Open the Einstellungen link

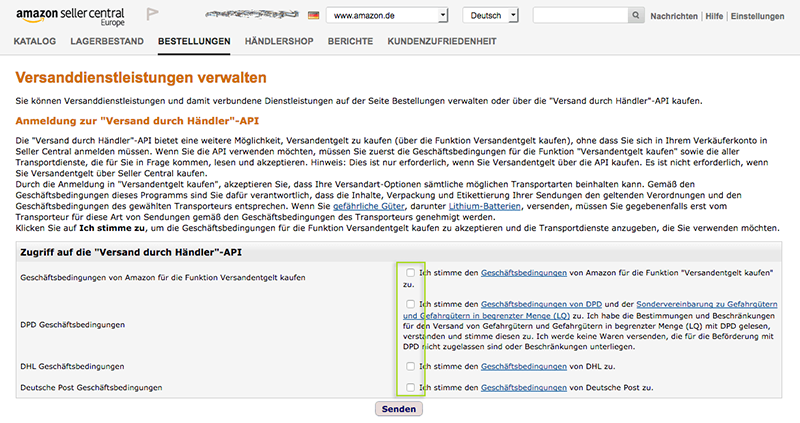[761, 17]
